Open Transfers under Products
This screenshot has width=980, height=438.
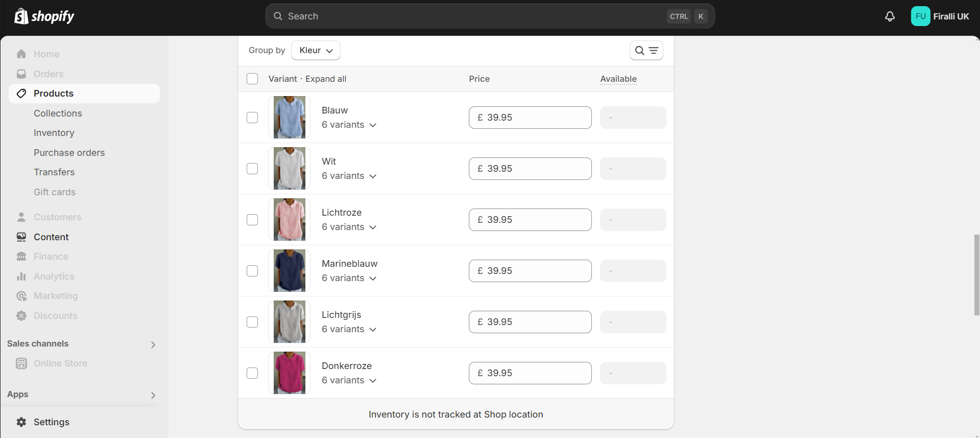point(54,172)
